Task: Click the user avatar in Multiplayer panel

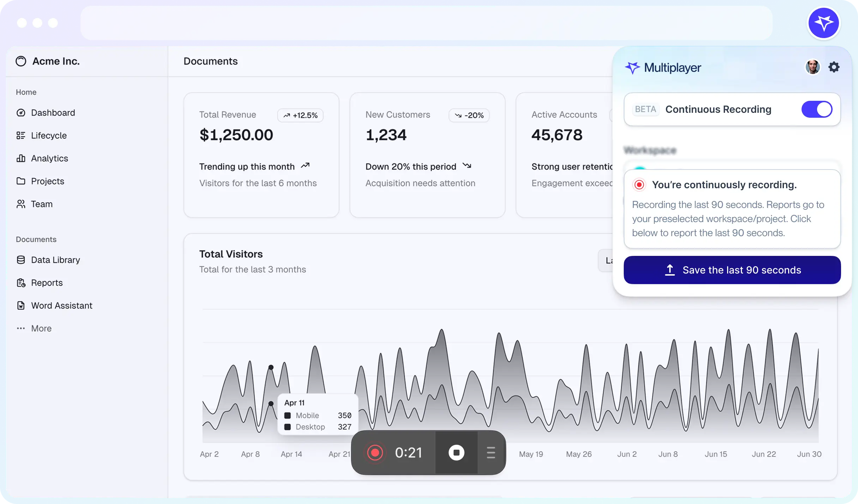Action: pos(812,67)
